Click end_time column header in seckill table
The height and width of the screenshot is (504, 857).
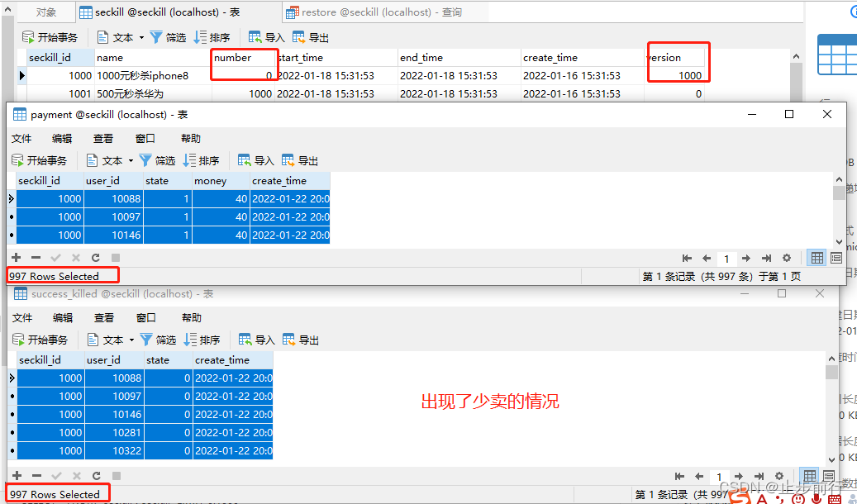(x=459, y=57)
